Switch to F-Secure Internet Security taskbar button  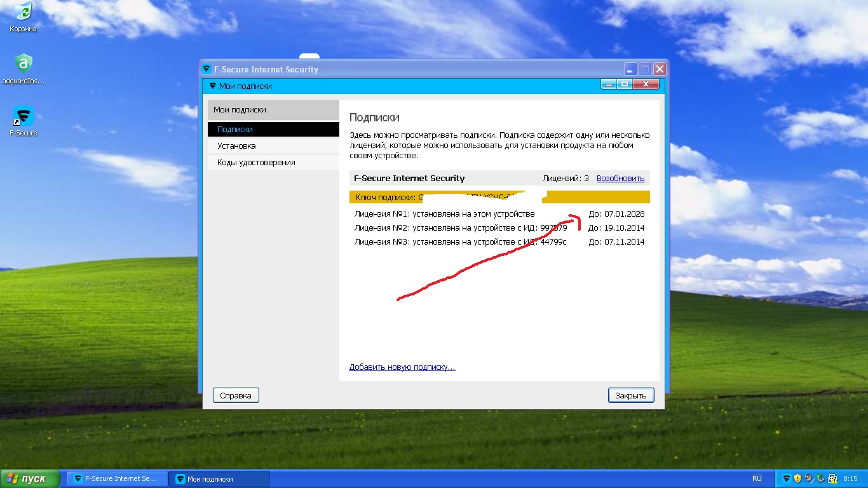[x=118, y=478]
